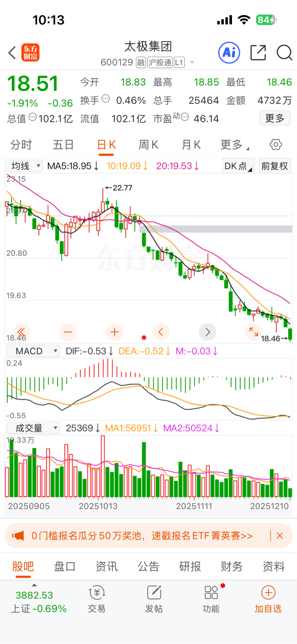Tap the 总值 info circle icon

click(x=33, y=117)
